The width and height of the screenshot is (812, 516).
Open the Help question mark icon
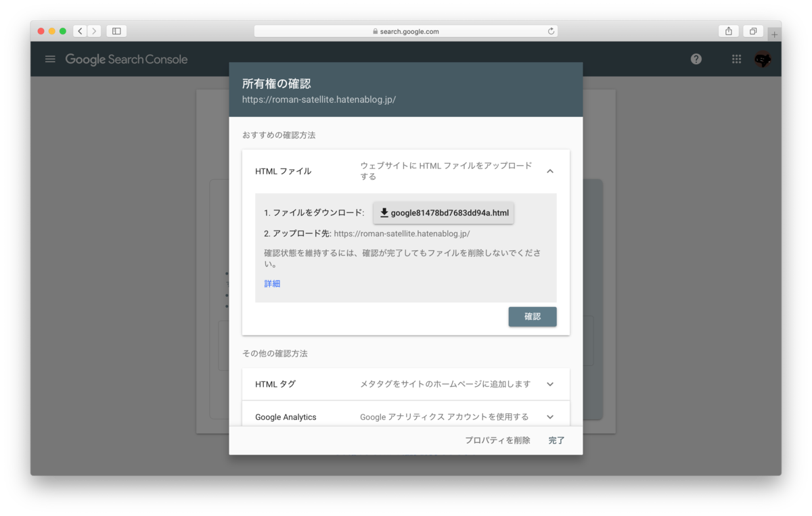tap(696, 59)
